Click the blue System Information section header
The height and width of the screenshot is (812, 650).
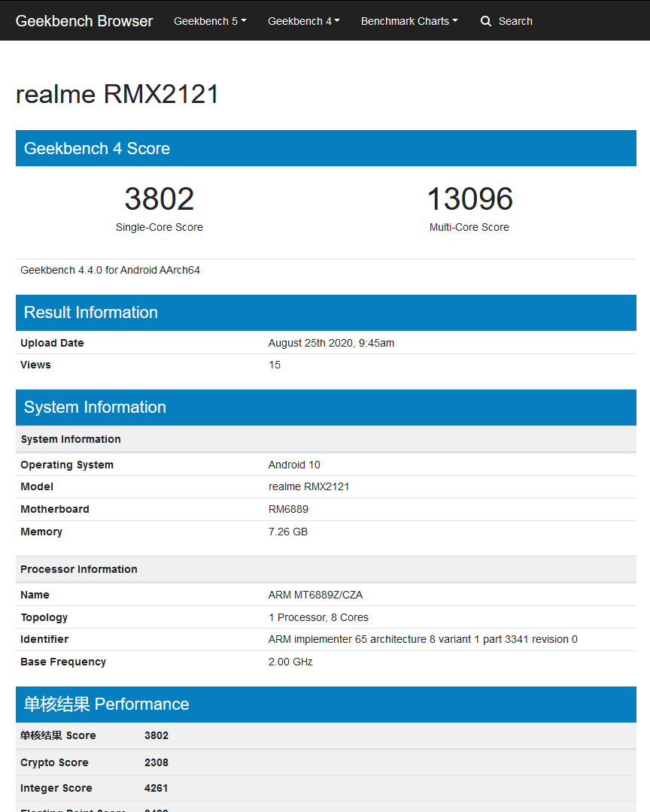(x=326, y=408)
